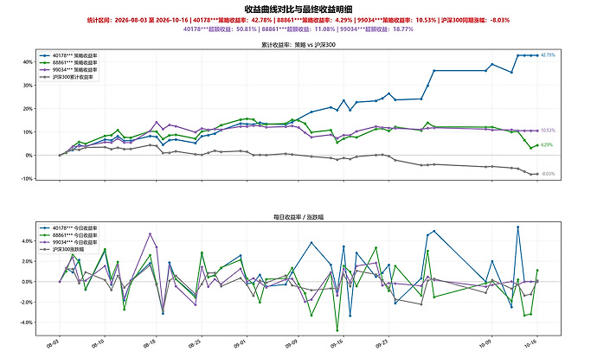Screen dimensions: 597x364
Task: Select the red 统计区间 summary line
Action: click(x=298, y=20)
